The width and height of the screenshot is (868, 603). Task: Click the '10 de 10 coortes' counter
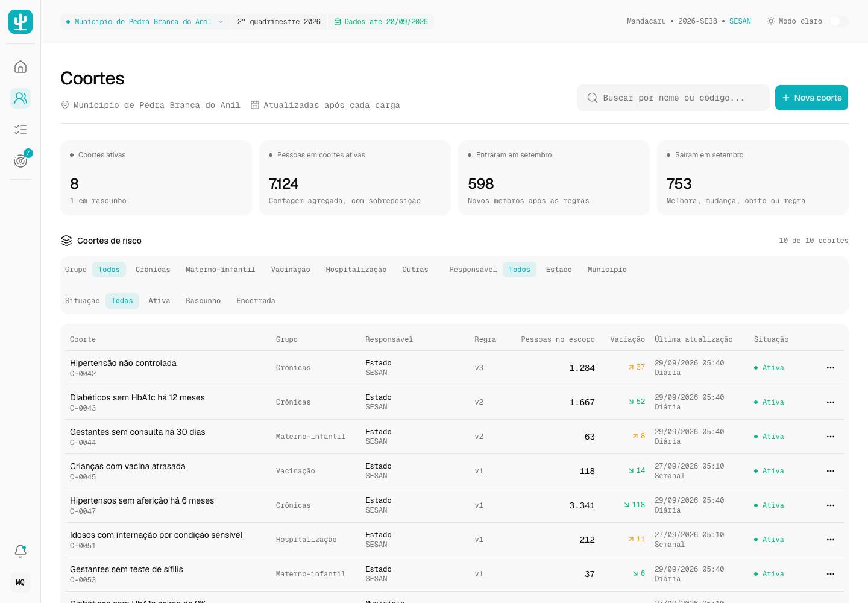point(814,241)
